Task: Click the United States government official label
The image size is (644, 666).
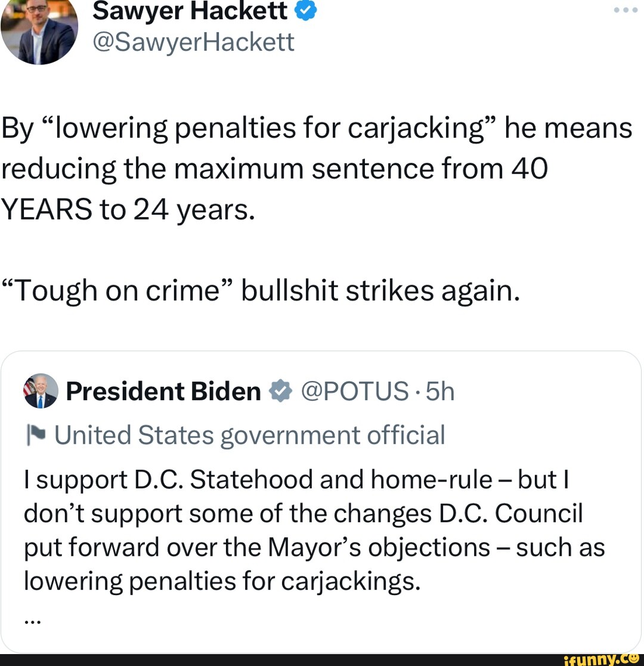Action: click(250, 435)
